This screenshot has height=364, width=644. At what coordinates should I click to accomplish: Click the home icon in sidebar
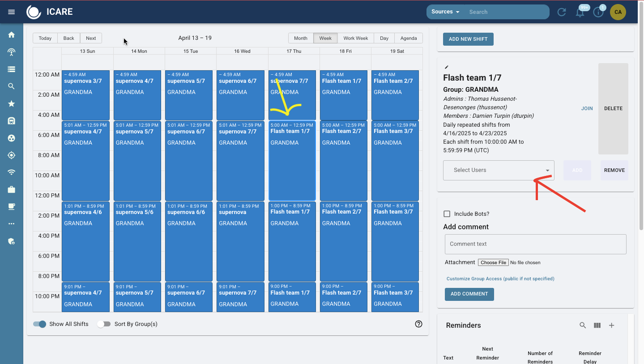[x=12, y=35]
